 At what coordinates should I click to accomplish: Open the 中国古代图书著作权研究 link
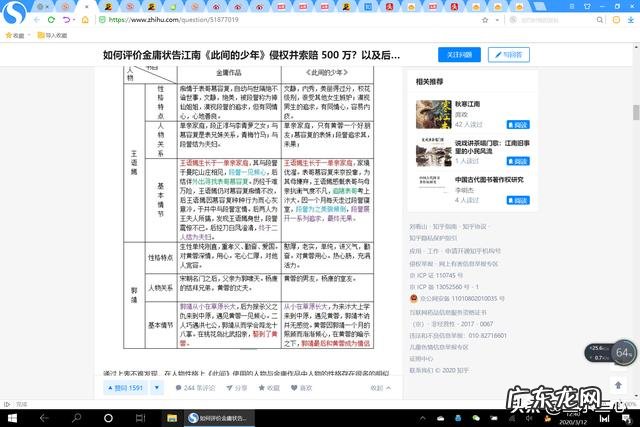(489, 180)
